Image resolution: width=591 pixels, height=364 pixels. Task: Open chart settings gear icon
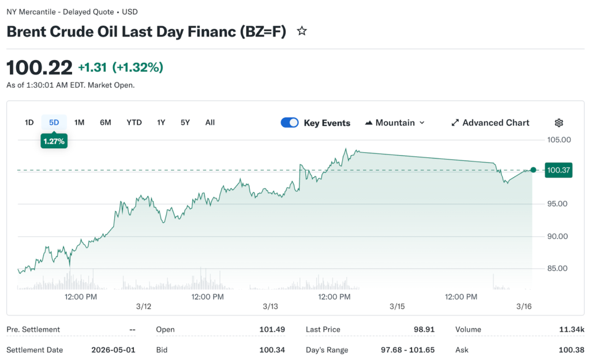click(559, 123)
